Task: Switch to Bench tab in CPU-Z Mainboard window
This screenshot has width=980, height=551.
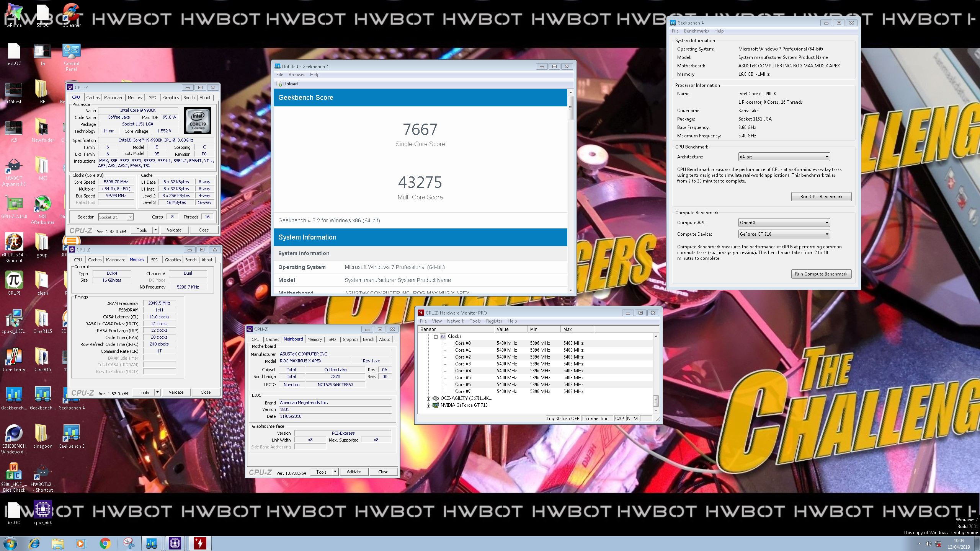Action: (368, 339)
